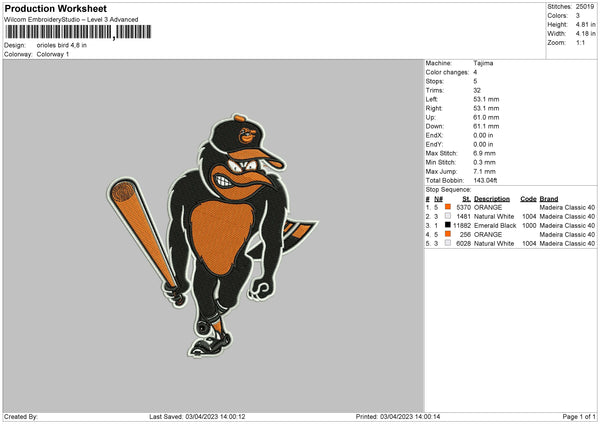Click stitch count 256 in row 4
The height and width of the screenshot is (424, 600).
click(465, 235)
